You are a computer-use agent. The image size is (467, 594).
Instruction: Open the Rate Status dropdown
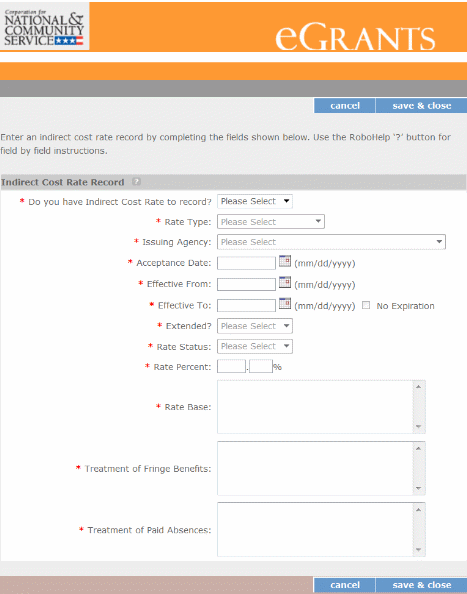click(255, 346)
